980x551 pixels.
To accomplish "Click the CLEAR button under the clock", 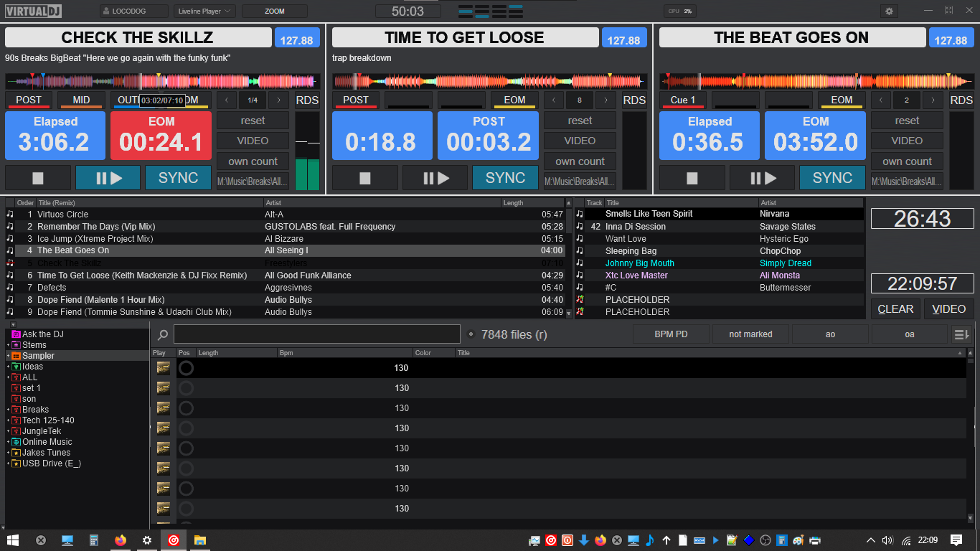I will (x=895, y=309).
